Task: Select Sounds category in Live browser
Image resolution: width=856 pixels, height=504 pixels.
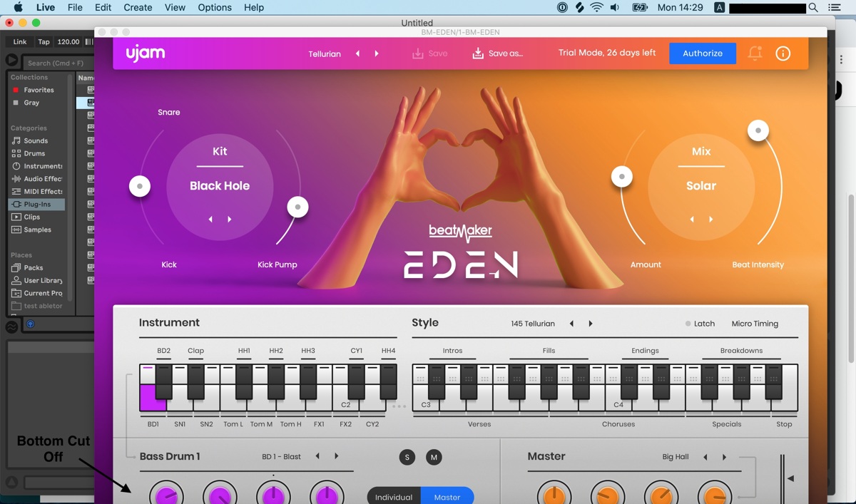Action: coord(36,140)
